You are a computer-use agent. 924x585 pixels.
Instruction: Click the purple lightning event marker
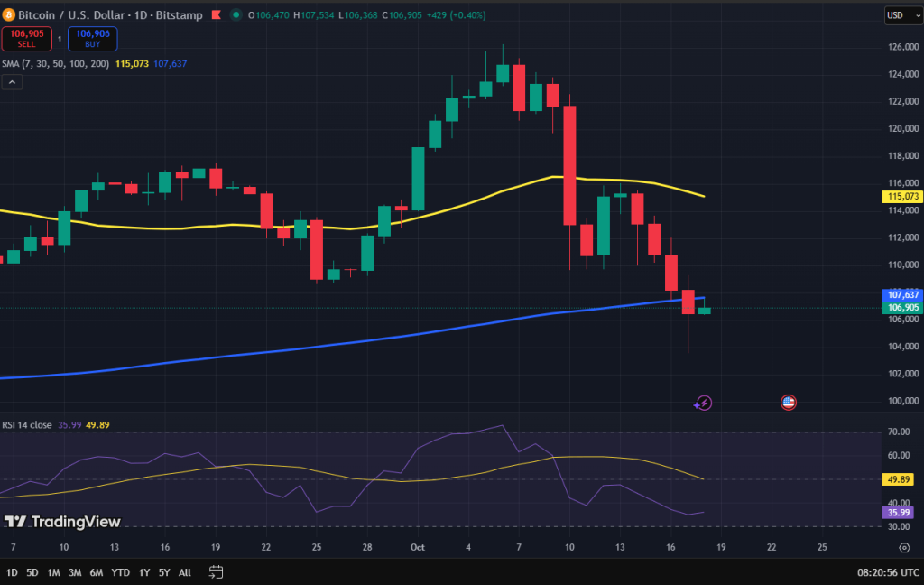click(x=704, y=404)
